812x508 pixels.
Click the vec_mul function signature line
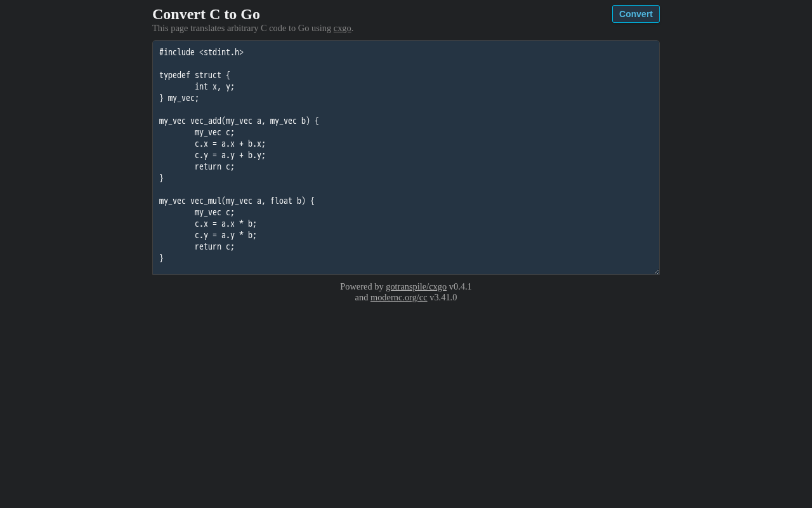tap(237, 201)
